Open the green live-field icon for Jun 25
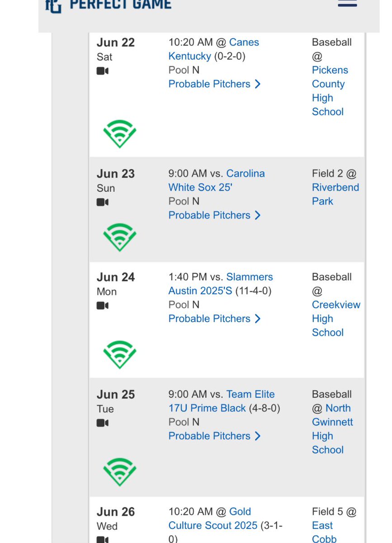The height and width of the screenshot is (543, 392). click(x=119, y=472)
